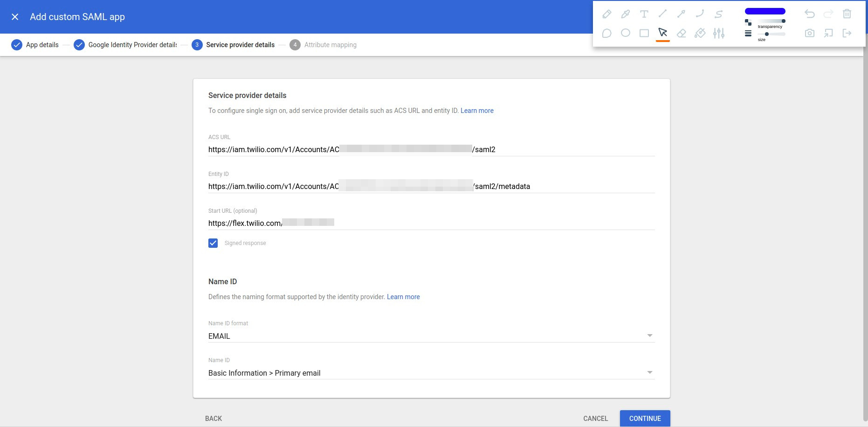This screenshot has width=868, height=427.
Task: Select the freeform blob shape tool
Action: point(606,33)
